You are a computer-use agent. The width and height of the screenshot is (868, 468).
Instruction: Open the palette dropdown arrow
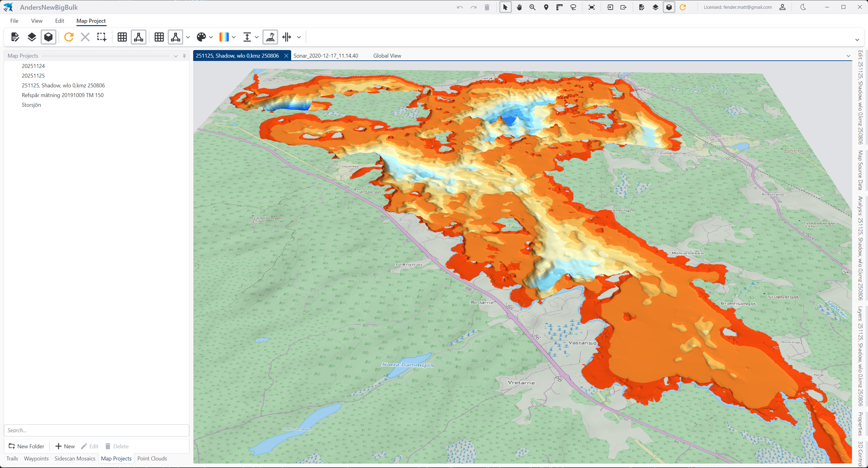211,37
